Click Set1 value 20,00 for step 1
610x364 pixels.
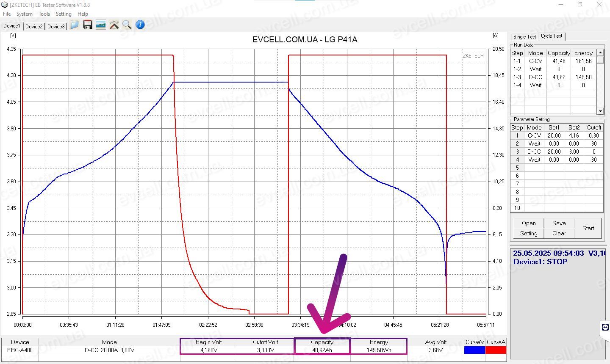coord(554,135)
